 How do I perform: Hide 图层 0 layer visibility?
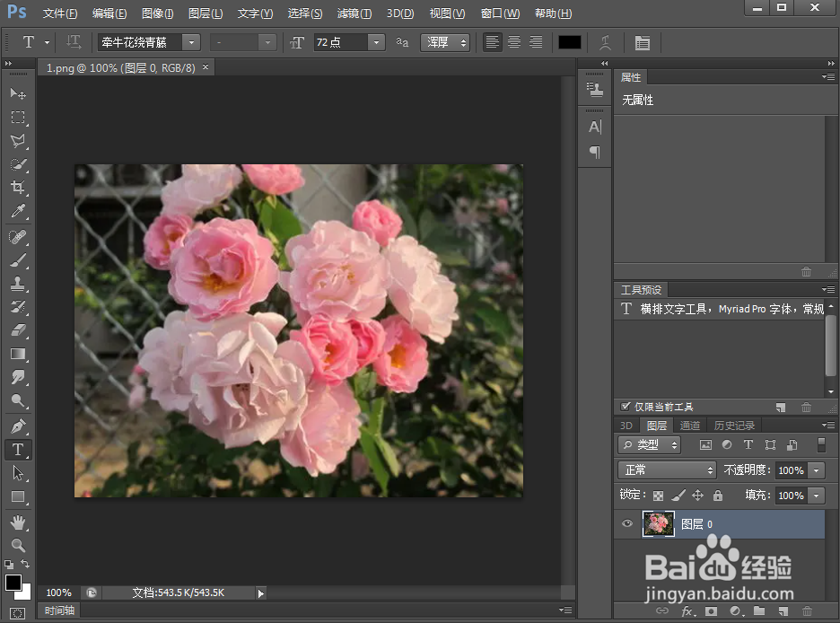626,523
